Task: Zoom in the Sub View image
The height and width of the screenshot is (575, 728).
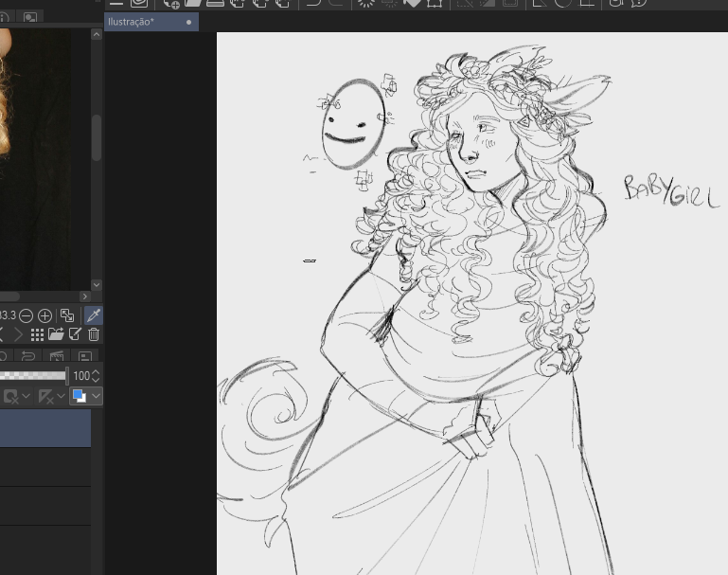Action: click(x=44, y=316)
